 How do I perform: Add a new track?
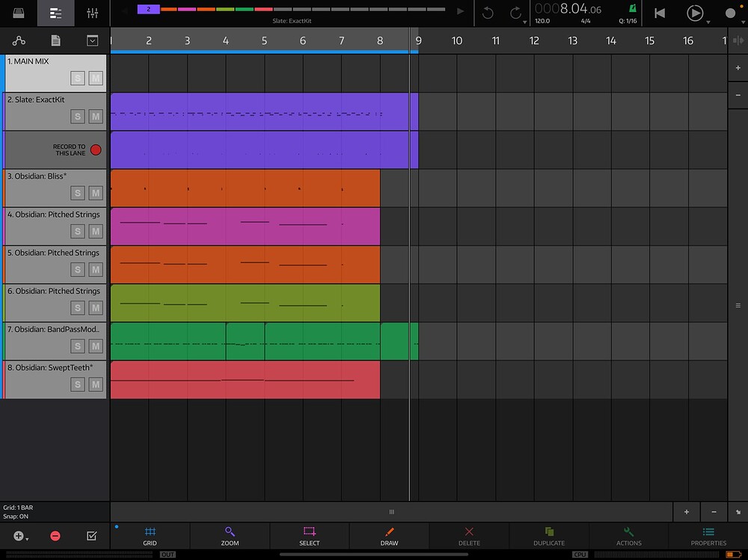click(x=19, y=536)
